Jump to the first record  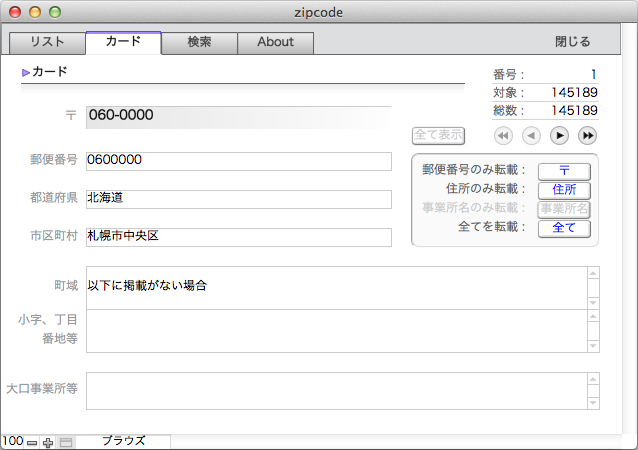503,135
